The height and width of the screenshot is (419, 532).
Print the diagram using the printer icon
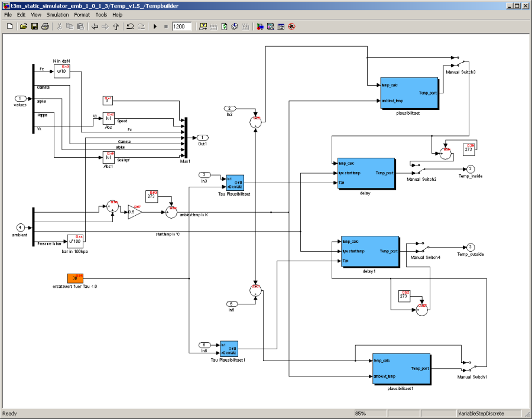click(x=45, y=27)
